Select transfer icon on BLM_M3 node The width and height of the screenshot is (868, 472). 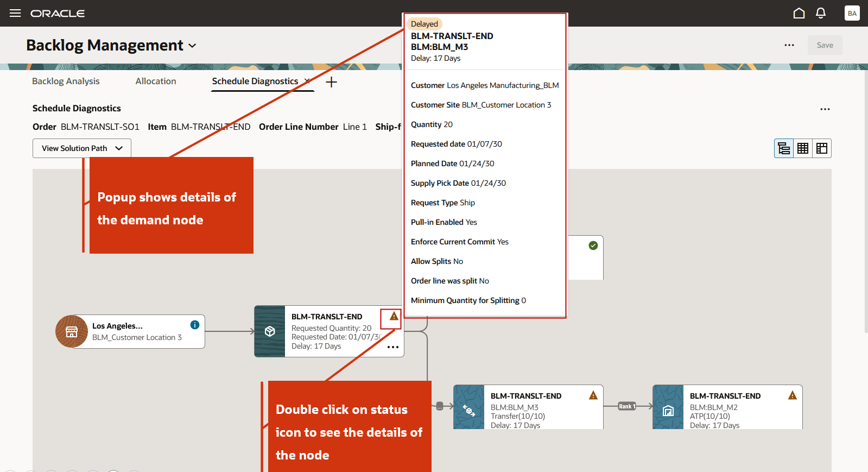click(x=469, y=410)
